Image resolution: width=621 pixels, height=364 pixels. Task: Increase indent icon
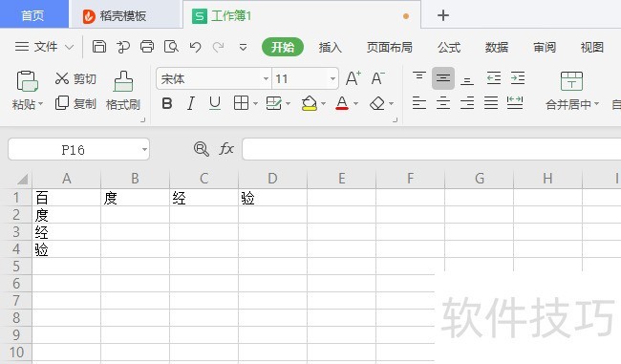pos(518,78)
